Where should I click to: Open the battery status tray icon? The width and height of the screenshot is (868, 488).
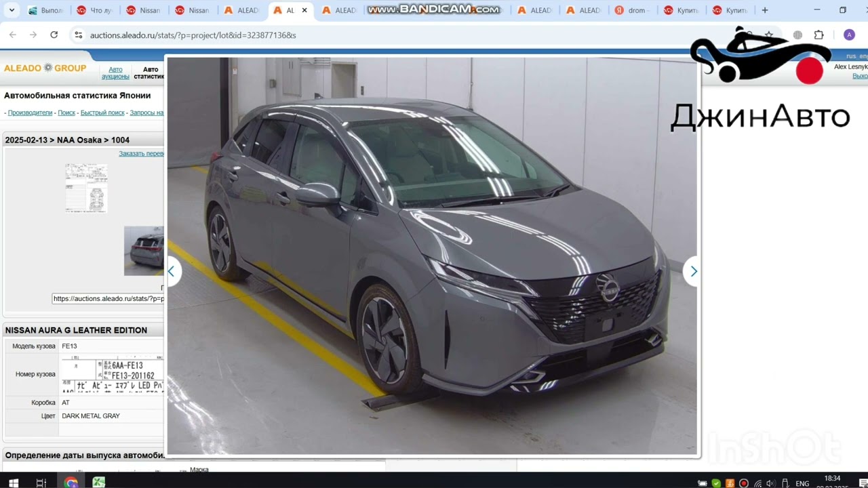(x=703, y=483)
